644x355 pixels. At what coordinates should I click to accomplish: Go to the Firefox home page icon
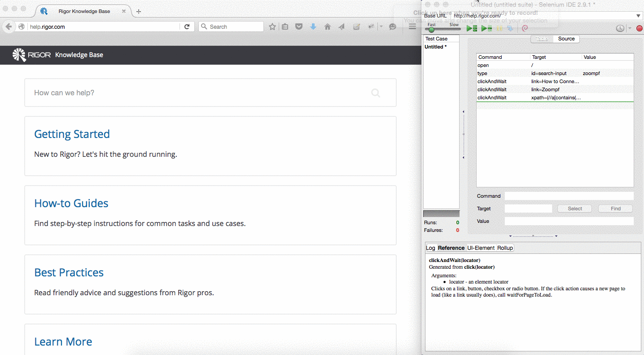coord(328,27)
